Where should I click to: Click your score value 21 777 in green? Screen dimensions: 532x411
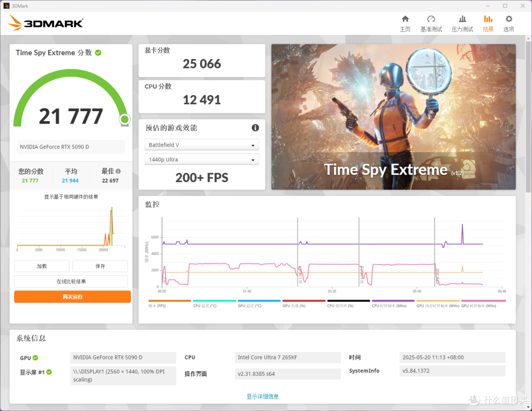coord(30,181)
